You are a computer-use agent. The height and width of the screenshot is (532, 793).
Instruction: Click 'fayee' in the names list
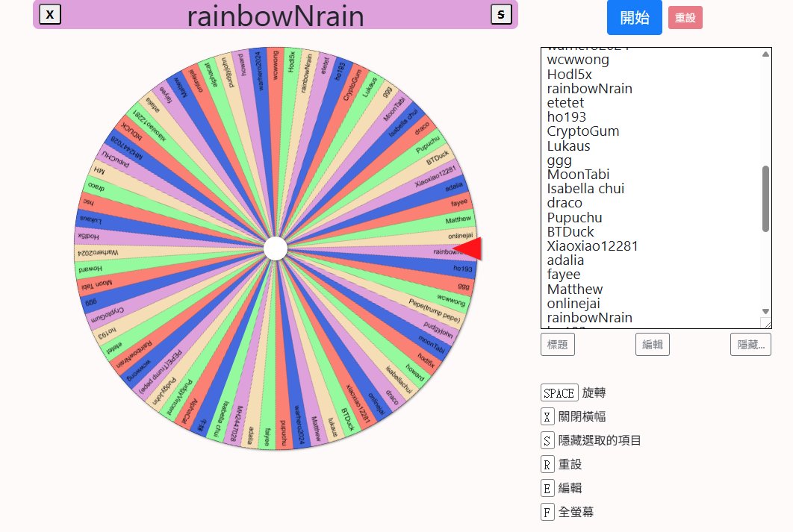pos(564,275)
